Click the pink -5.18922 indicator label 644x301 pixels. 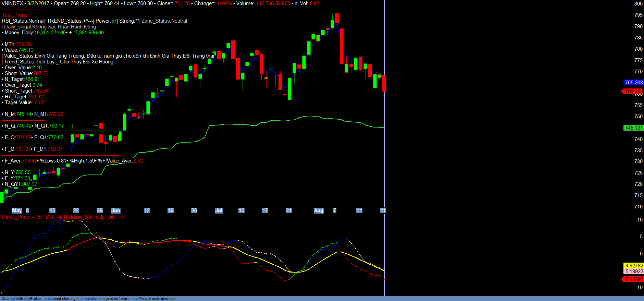[633, 272]
